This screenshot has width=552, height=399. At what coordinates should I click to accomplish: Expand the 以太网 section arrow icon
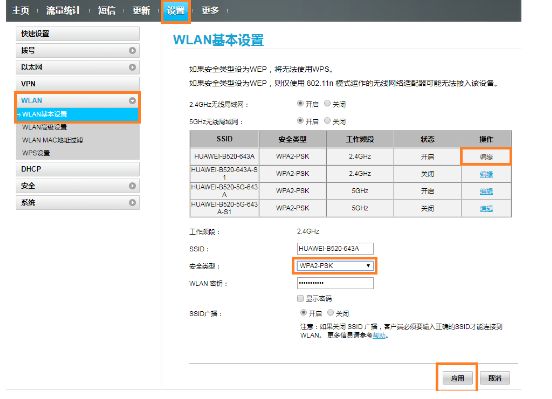[x=132, y=67]
